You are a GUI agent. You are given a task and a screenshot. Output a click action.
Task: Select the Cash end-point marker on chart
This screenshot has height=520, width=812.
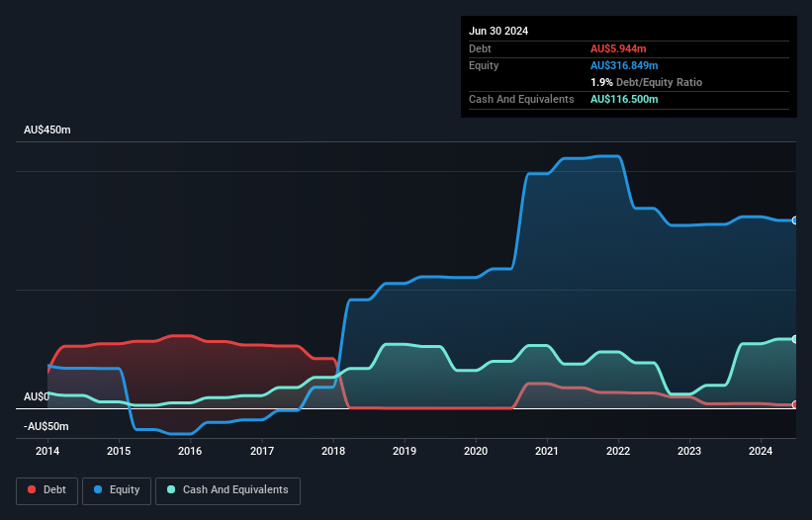pyautogui.click(x=795, y=339)
